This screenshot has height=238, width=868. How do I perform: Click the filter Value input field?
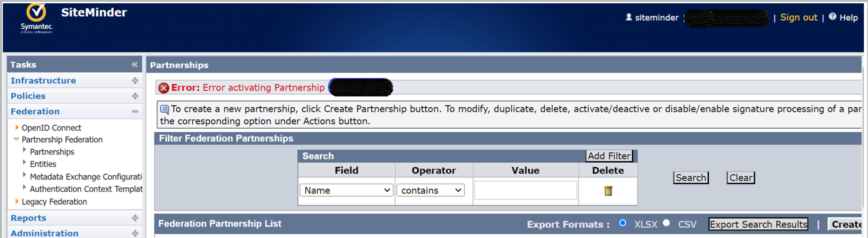coord(526,190)
